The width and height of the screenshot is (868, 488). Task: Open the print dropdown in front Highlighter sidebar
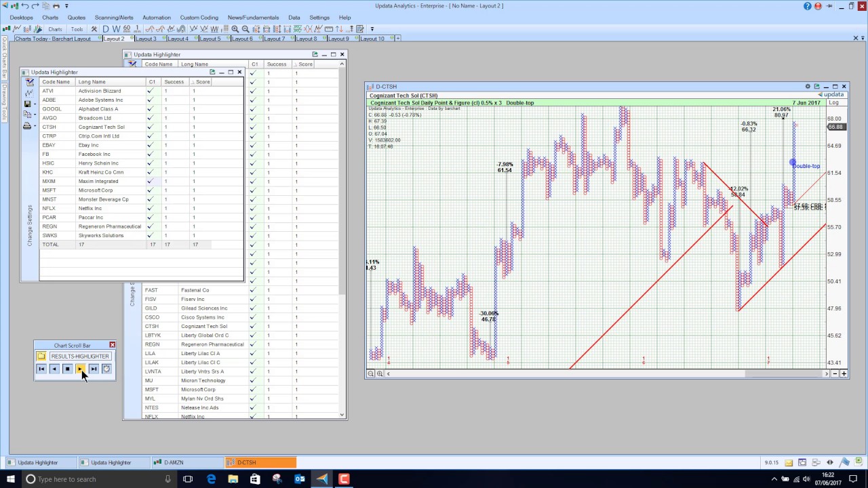35,125
